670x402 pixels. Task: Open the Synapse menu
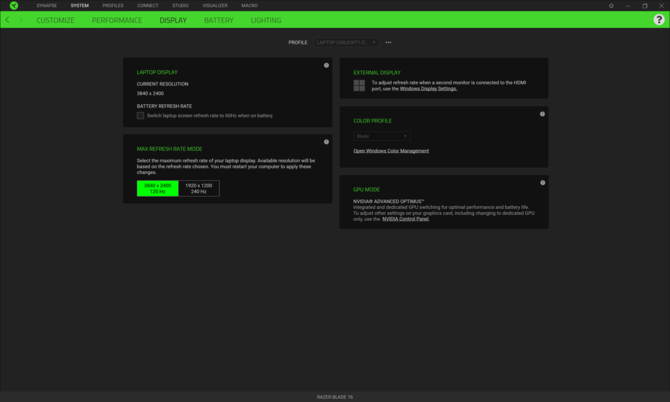47,6
